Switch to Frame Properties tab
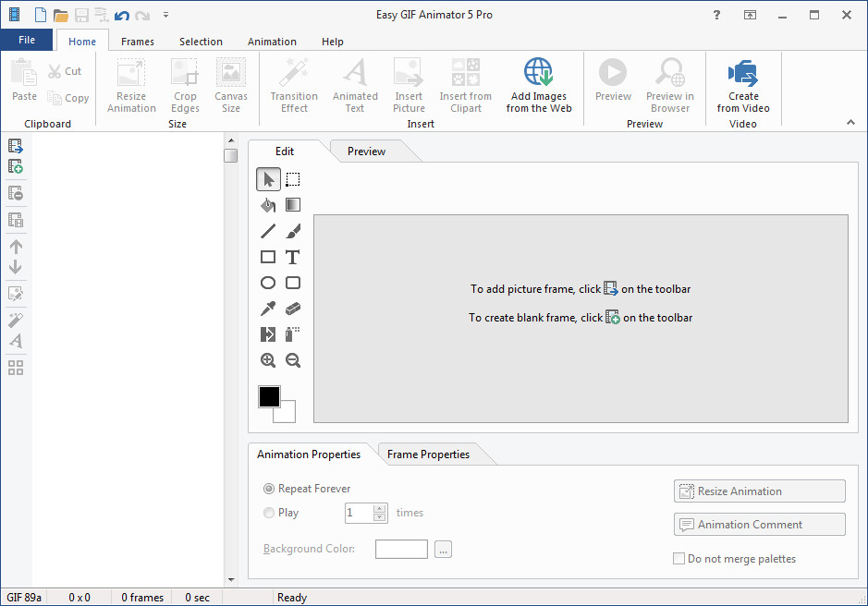This screenshot has height=606, width=868. [x=428, y=454]
